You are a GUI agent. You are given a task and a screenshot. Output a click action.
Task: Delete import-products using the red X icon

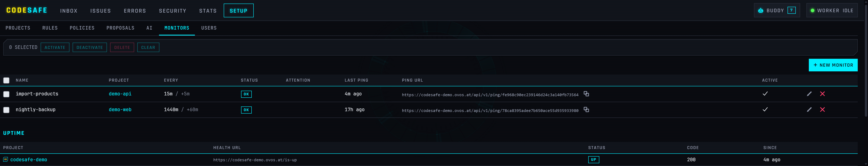tap(822, 94)
